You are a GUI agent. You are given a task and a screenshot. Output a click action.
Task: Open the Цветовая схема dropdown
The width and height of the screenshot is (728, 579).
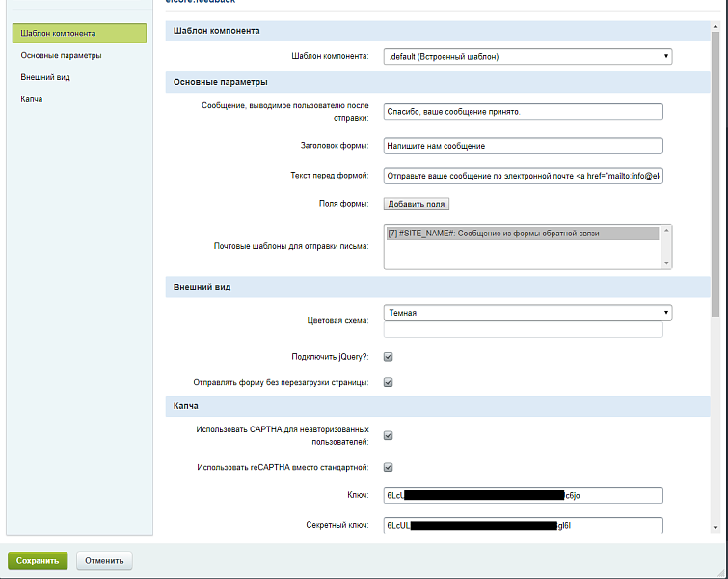(526, 313)
